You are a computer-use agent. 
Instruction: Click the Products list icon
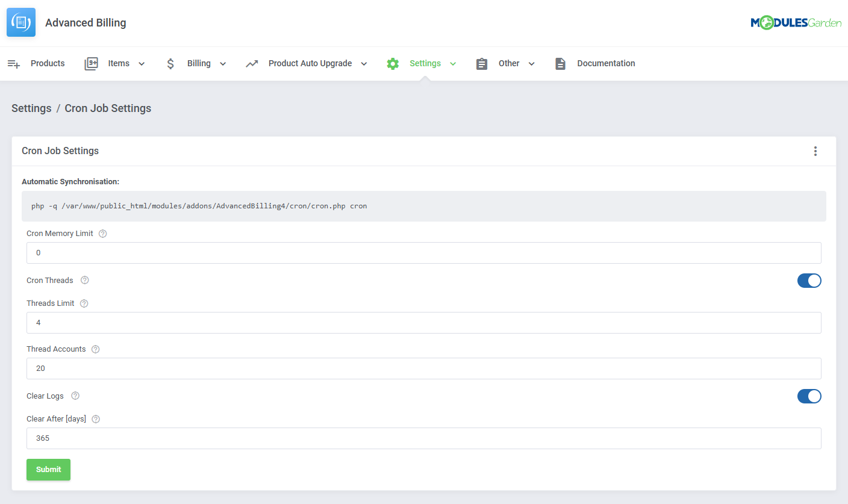point(14,64)
